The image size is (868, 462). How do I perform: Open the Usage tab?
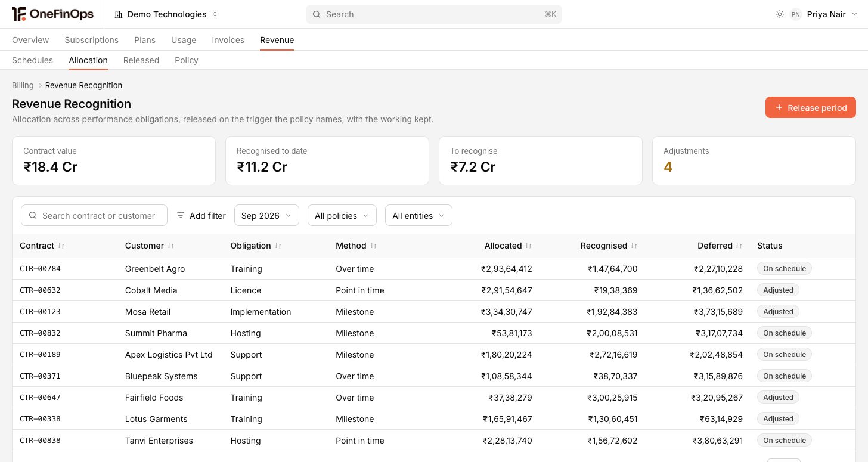184,40
